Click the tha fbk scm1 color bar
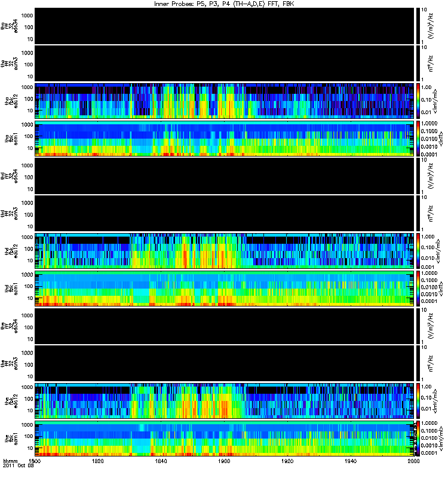 (x=418, y=139)
